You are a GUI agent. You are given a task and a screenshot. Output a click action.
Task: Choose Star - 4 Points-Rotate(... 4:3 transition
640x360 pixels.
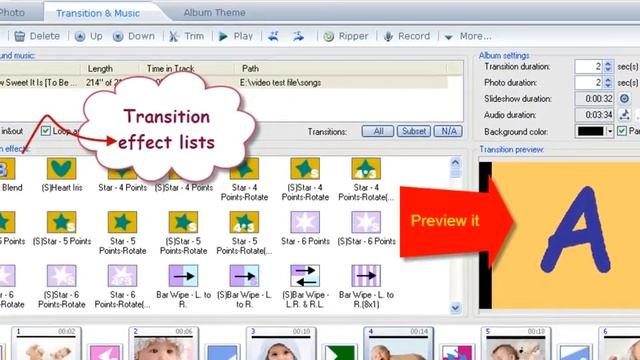pos(366,180)
